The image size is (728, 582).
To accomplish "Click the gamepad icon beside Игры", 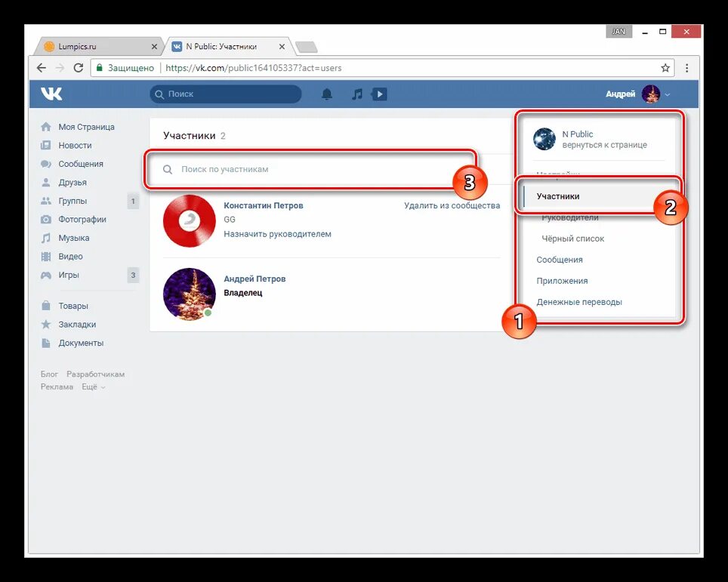I will click(46, 275).
